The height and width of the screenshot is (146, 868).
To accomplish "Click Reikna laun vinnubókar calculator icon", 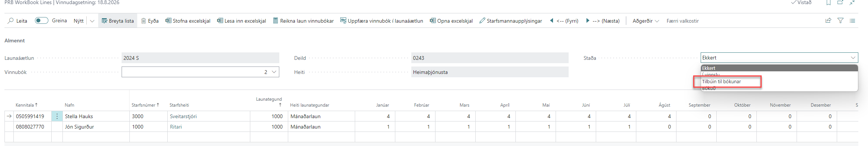I will pyautogui.click(x=276, y=21).
